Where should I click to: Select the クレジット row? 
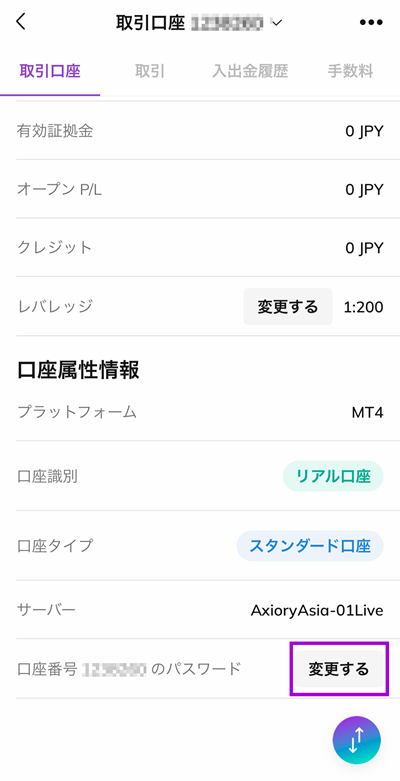click(200, 248)
